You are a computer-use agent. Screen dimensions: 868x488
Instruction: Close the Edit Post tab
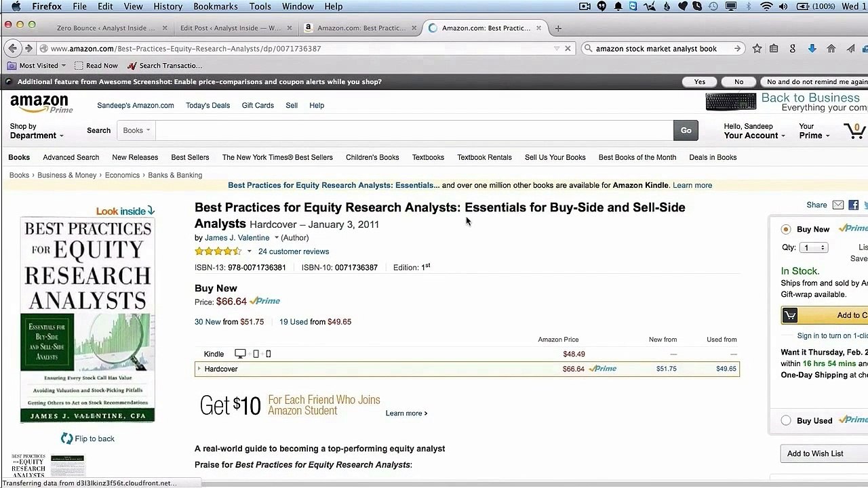click(290, 28)
